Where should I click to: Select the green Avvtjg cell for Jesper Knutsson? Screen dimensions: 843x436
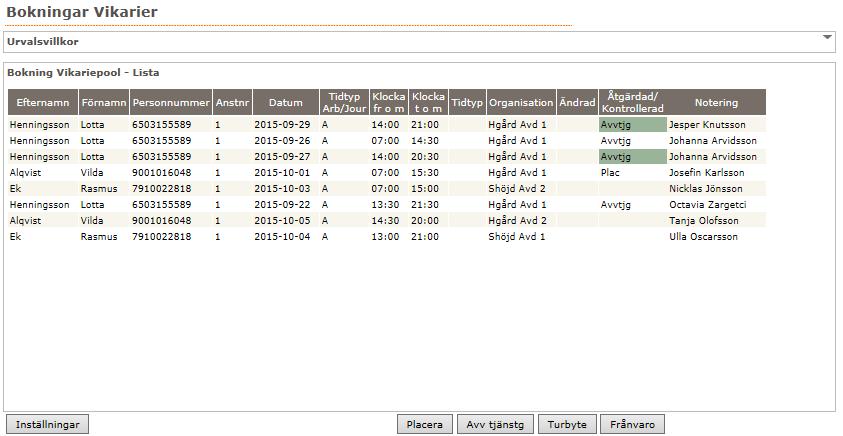coord(633,125)
